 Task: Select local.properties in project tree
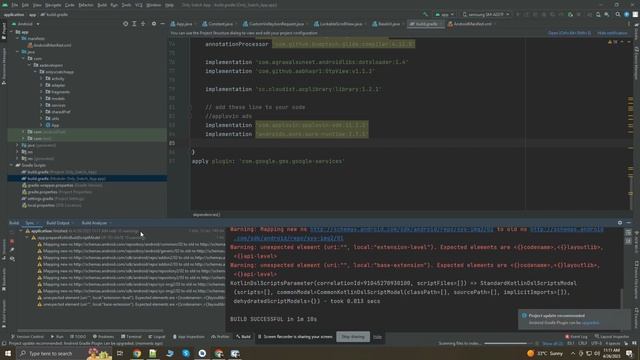click(51, 205)
